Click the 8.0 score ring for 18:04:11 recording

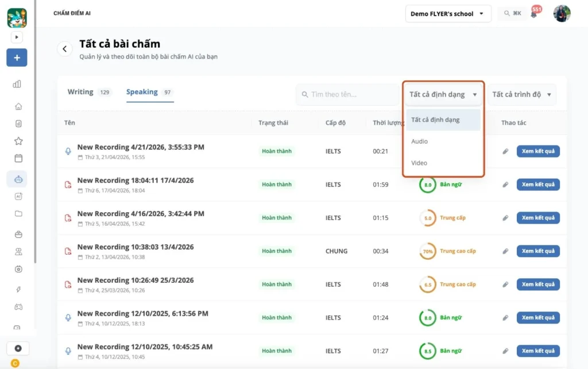click(427, 184)
